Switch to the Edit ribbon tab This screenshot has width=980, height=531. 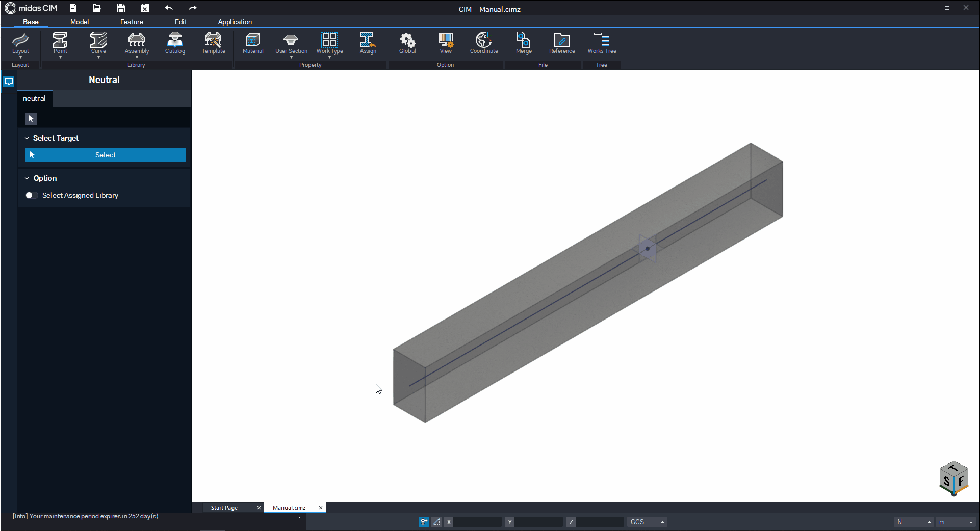pos(180,22)
